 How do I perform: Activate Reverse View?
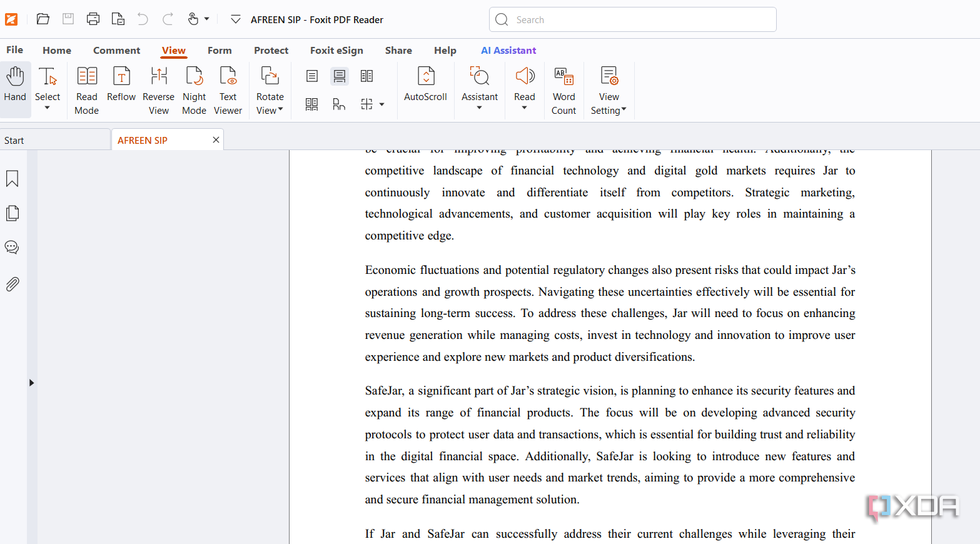click(158, 91)
